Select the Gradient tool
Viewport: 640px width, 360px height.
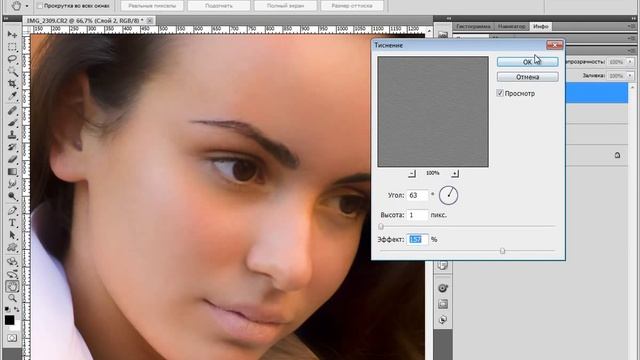coord(12,171)
